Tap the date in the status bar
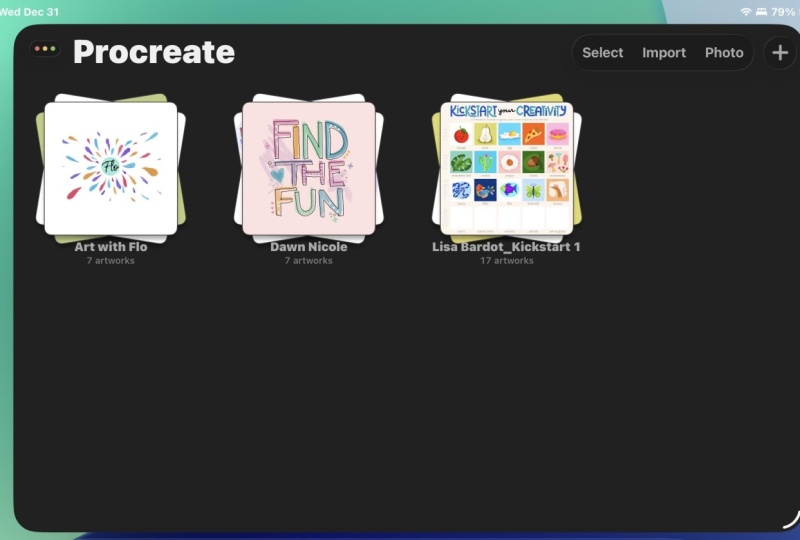Screen dimensions: 800x540 click(30, 11)
